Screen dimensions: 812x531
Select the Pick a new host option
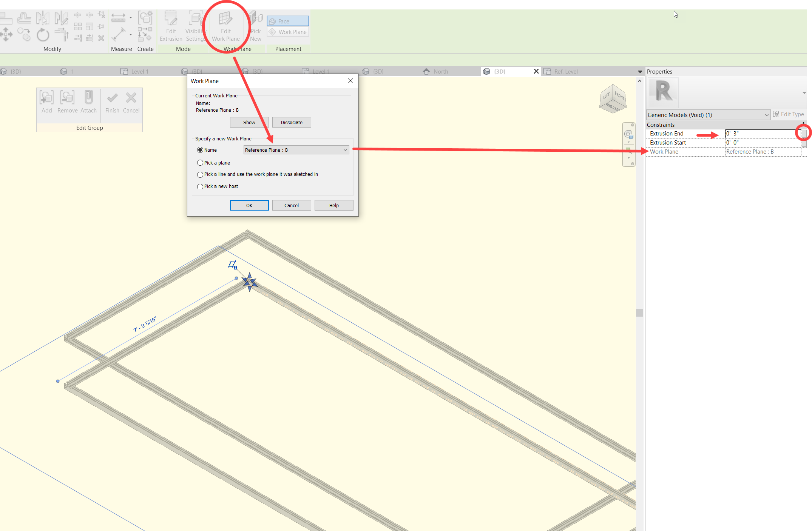pyautogui.click(x=200, y=186)
